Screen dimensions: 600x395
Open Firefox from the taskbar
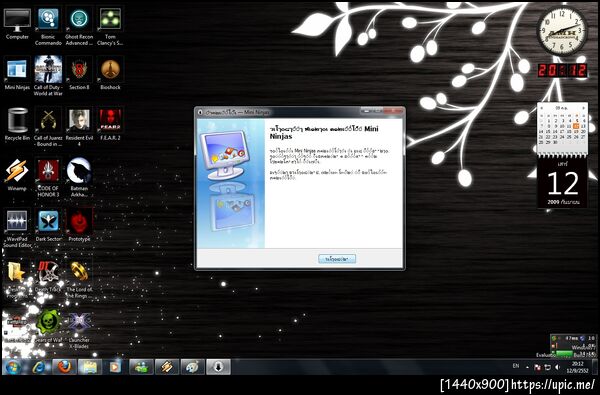[x=64, y=367]
